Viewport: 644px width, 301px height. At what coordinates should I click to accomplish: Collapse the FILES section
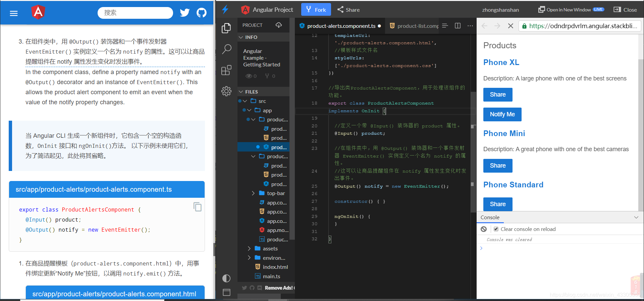tap(241, 92)
